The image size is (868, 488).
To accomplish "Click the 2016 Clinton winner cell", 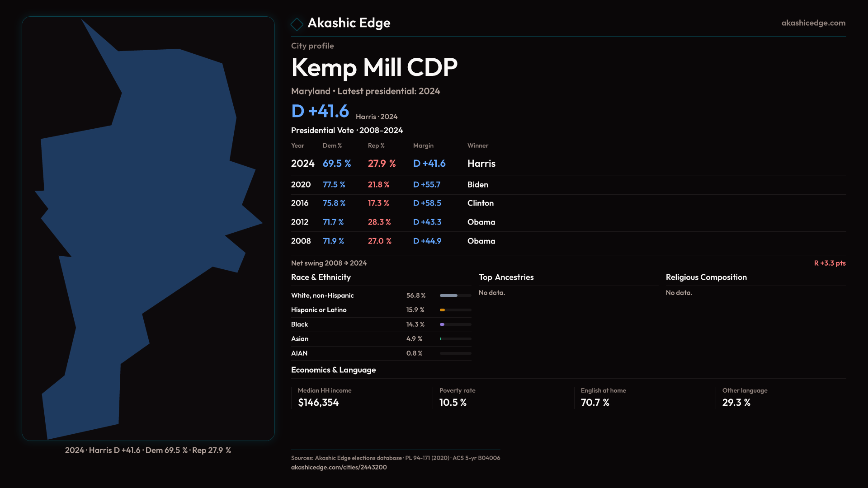I will point(480,203).
